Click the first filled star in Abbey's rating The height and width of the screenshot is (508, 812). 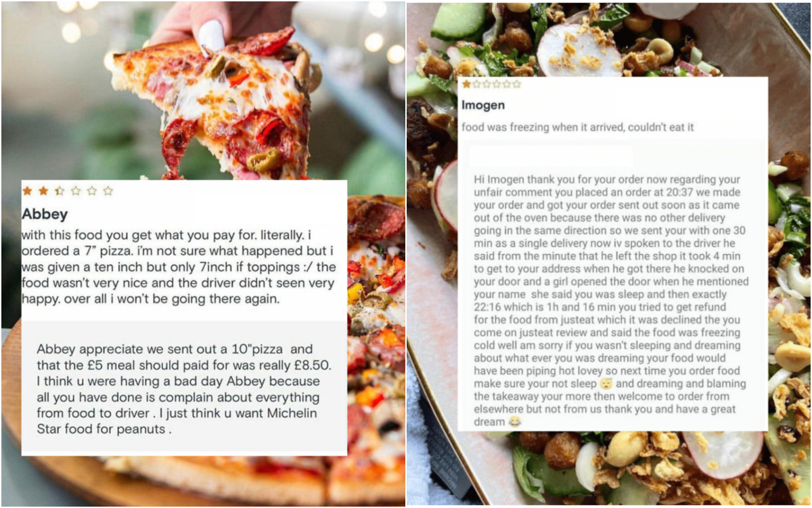[28, 191]
